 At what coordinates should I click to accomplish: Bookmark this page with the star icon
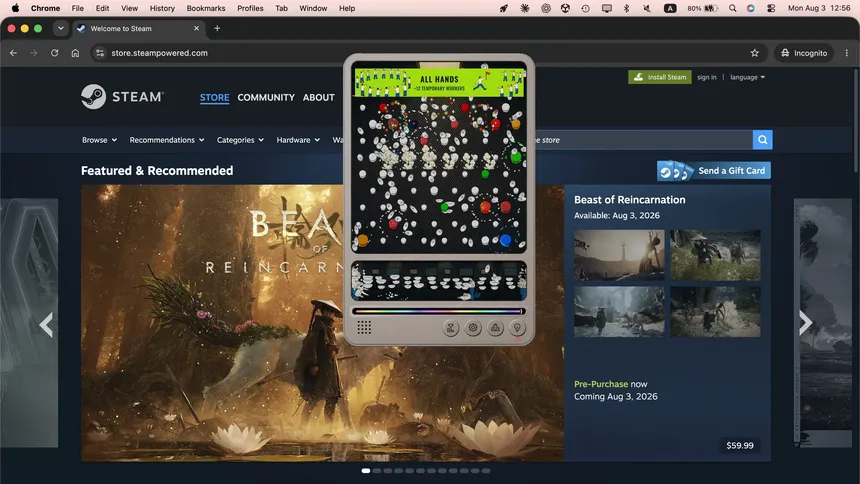tap(755, 53)
